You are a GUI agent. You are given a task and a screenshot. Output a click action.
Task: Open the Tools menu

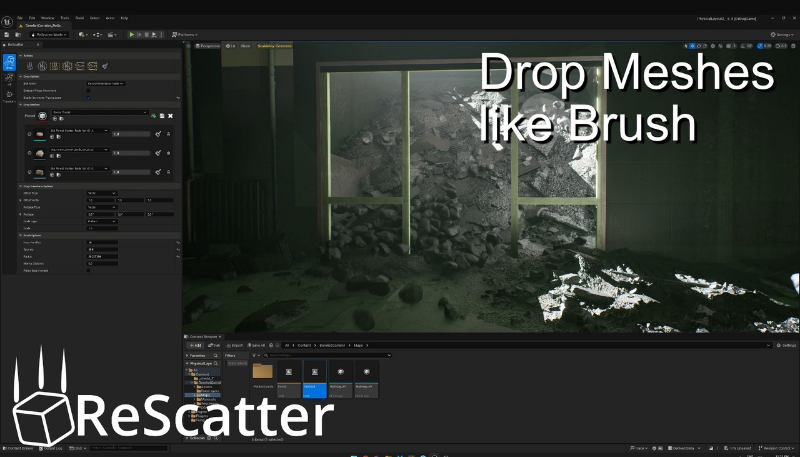64,18
